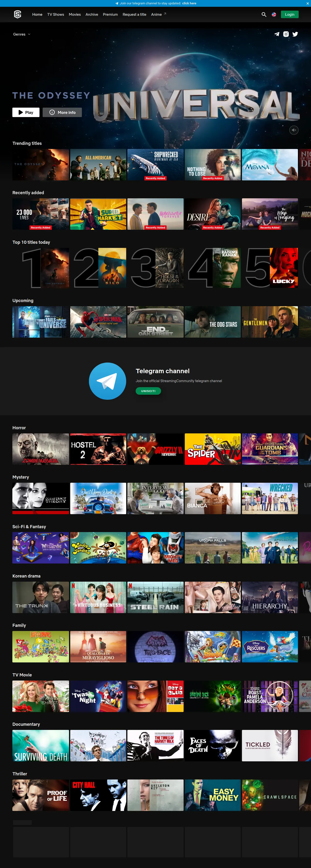Open the TV Shows menu item

[x=56, y=15]
